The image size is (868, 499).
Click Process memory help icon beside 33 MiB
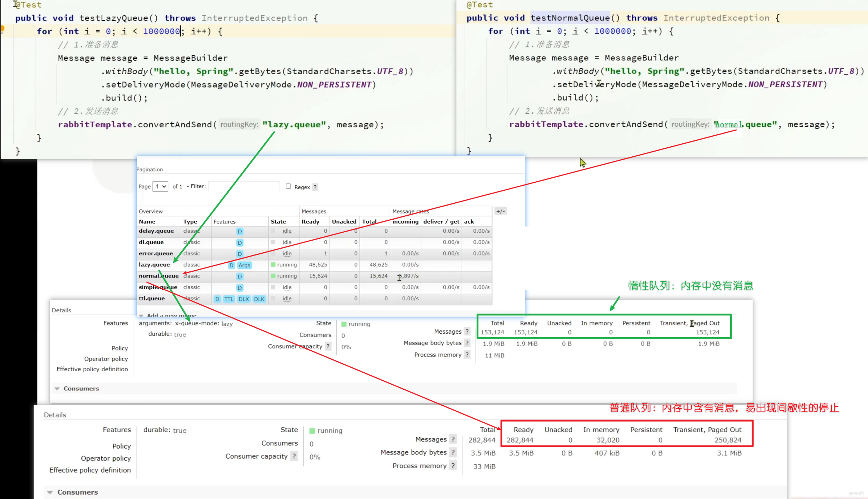[453, 466]
